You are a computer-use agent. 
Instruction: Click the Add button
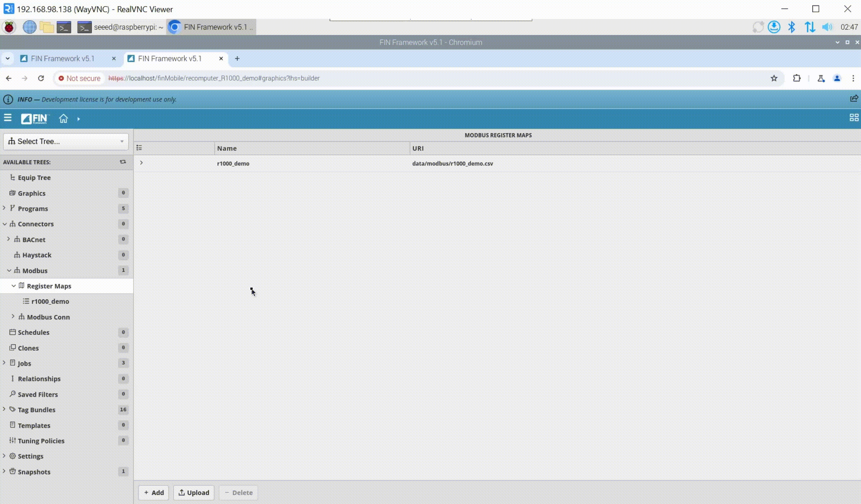(154, 493)
